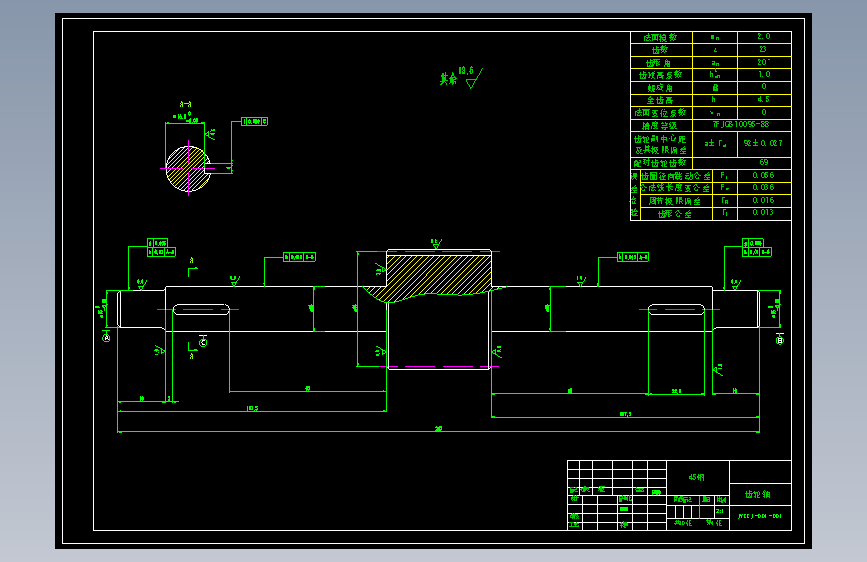This screenshot has width=867, height=562.
Task: Click the 1.0 addendum coefficient value
Action: tap(764, 75)
